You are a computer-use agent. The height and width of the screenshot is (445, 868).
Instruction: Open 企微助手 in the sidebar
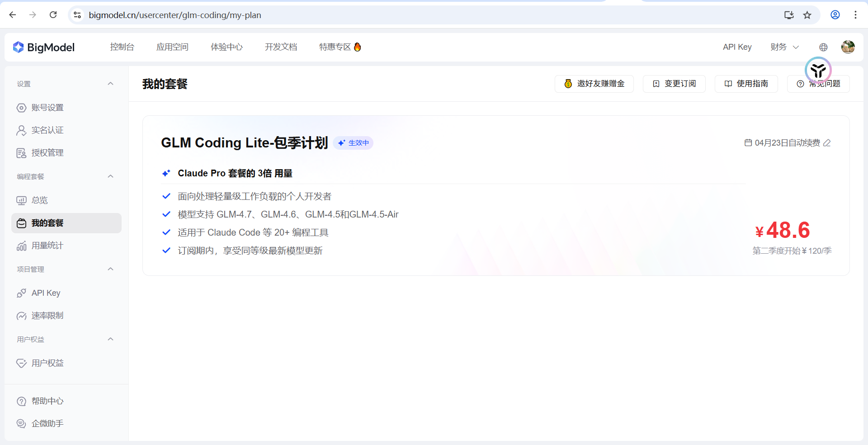[66, 423]
